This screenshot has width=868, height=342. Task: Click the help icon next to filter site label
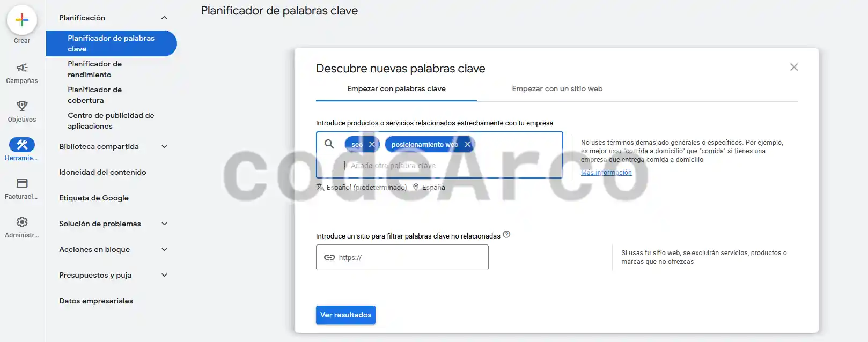506,235
